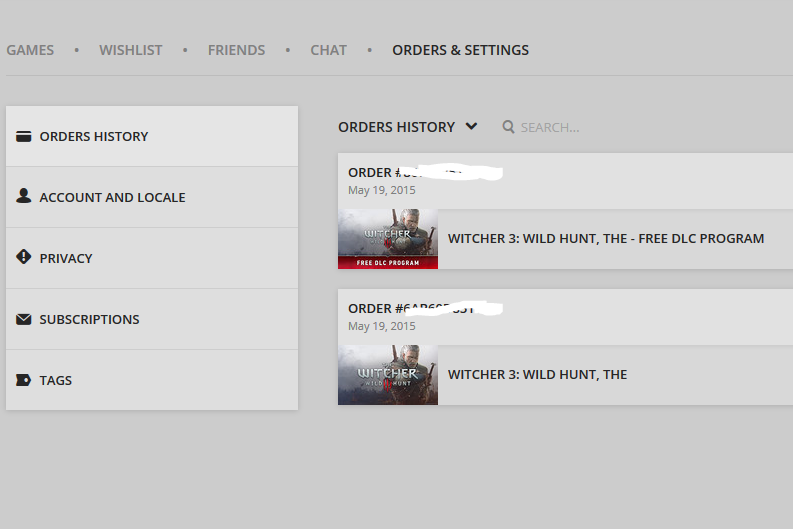
Task: Open Witcher 3: Wild Hunt game thumbnail
Action: click(388, 375)
